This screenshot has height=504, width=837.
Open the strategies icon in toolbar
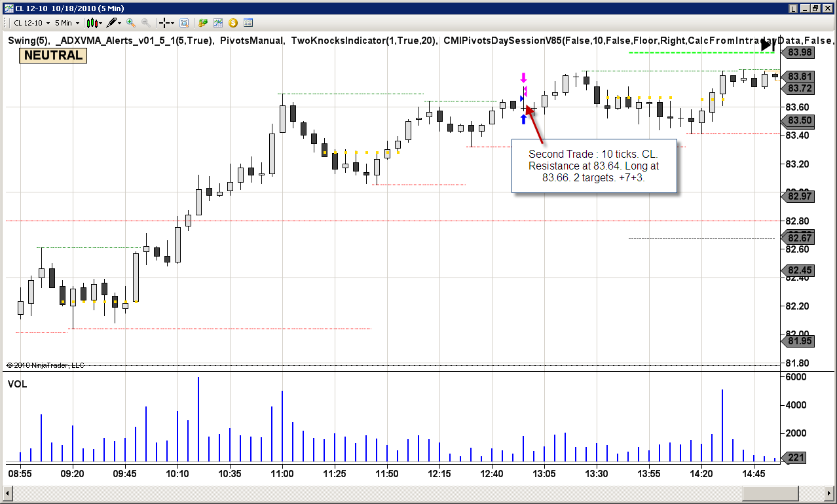click(203, 23)
